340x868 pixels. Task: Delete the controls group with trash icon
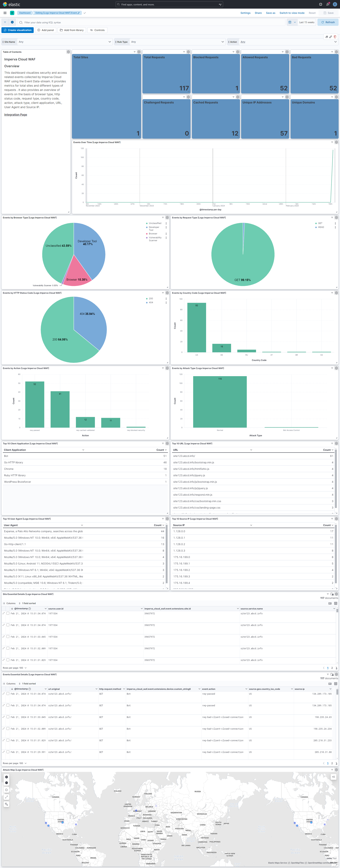click(335, 37)
